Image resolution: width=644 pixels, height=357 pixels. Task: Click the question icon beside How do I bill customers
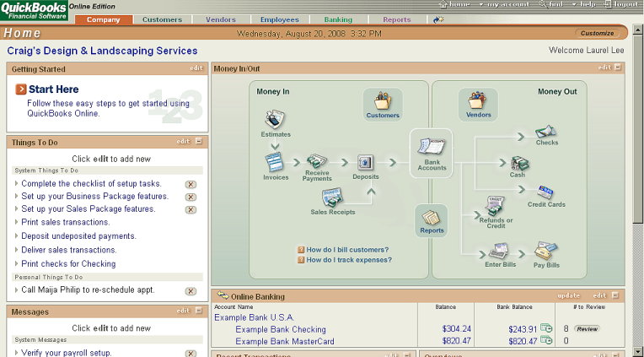click(301, 250)
